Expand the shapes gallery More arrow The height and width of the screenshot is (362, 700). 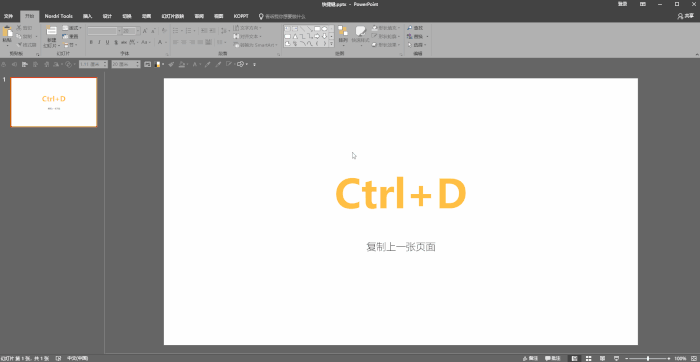331,44
